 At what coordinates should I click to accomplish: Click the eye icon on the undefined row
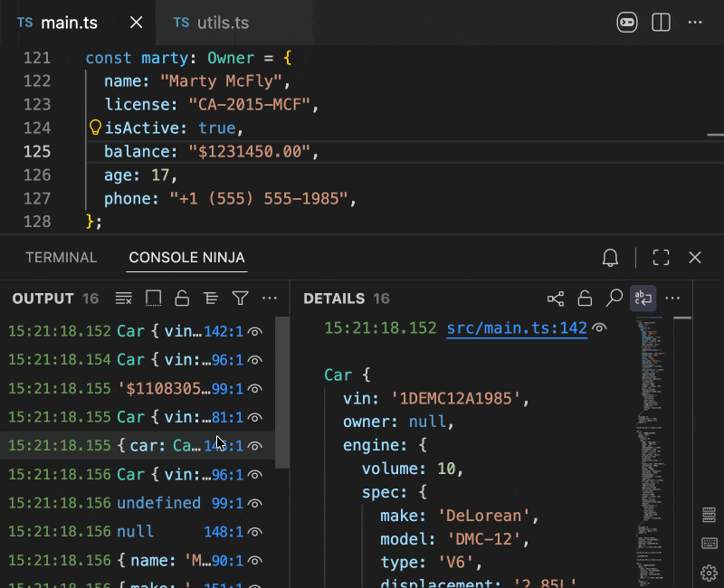256,503
